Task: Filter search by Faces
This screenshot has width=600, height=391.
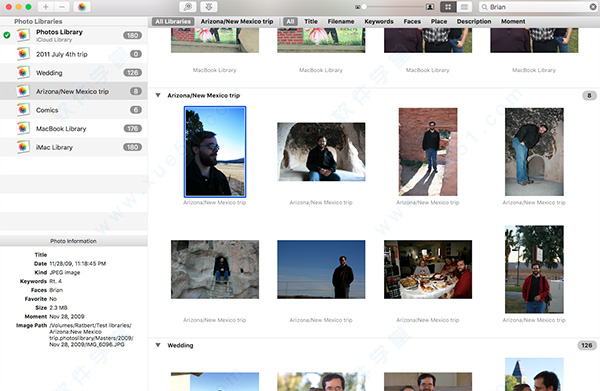Action: coord(412,21)
